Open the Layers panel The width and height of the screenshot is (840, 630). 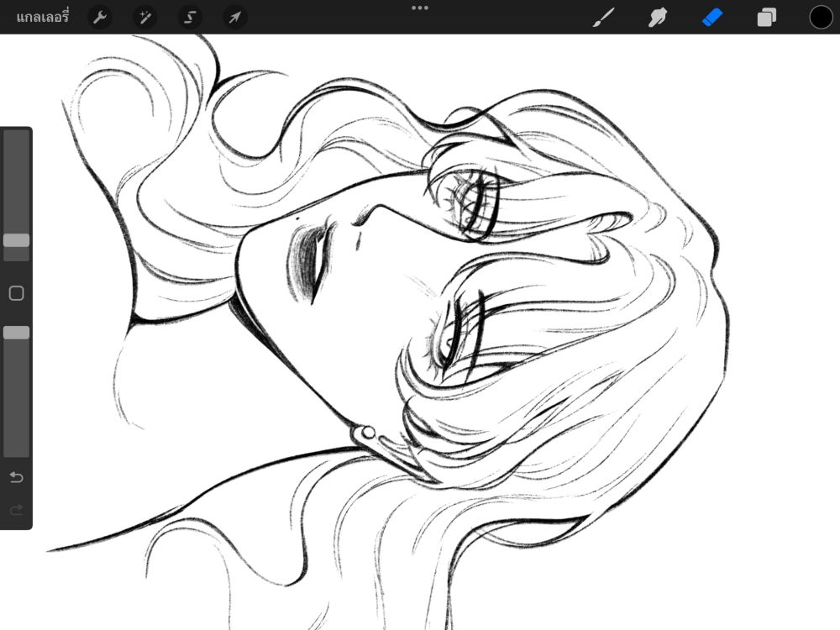[x=767, y=18]
